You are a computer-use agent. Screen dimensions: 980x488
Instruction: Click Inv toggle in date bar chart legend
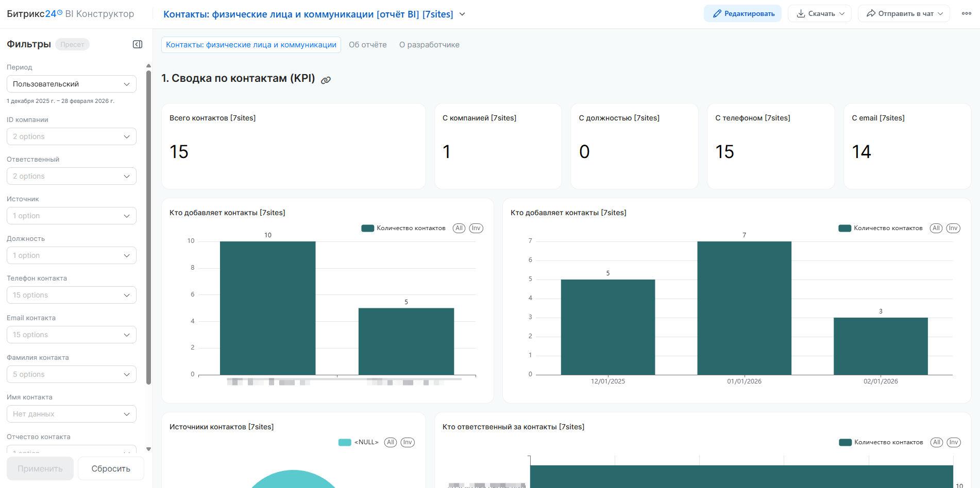[x=953, y=228]
